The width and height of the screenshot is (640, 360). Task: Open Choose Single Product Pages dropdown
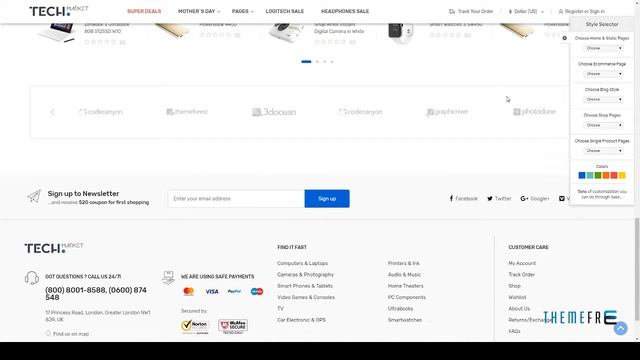(603, 151)
